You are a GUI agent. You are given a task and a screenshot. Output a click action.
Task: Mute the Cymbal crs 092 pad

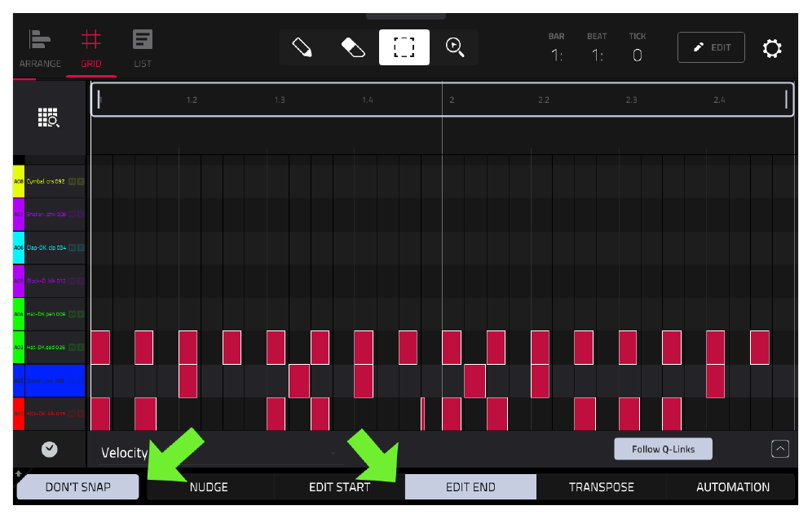(72, 181)
